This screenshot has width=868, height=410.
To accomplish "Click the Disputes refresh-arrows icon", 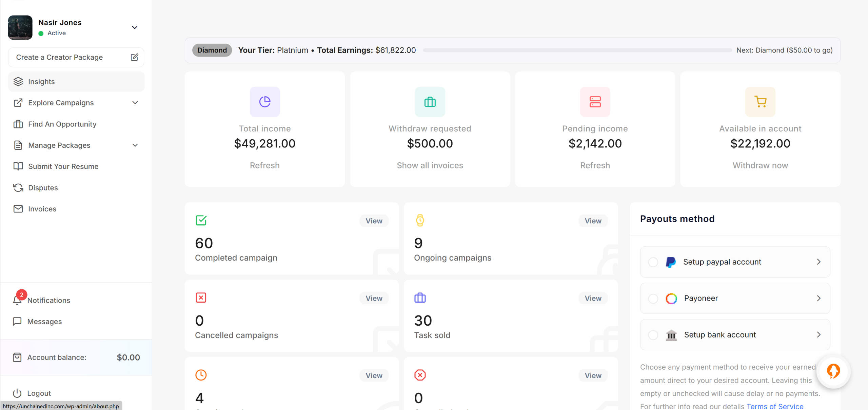I will pyautogui.click(x=18, y=188).
